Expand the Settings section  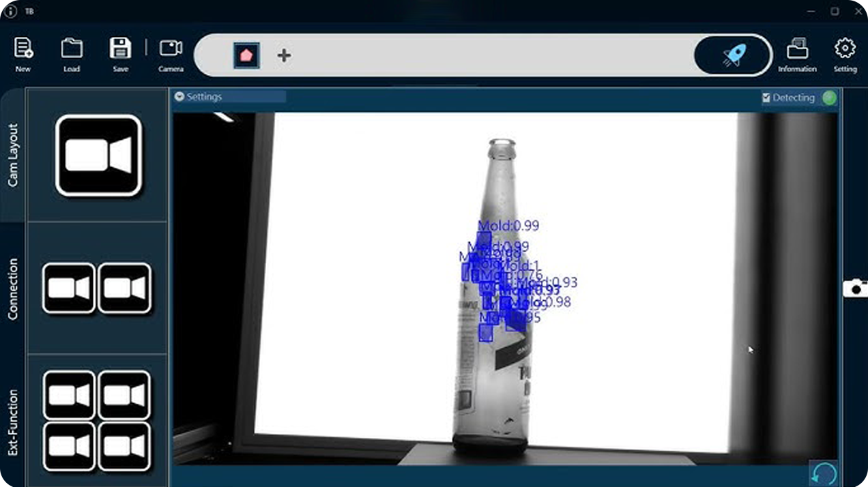(x=203, y=96)
